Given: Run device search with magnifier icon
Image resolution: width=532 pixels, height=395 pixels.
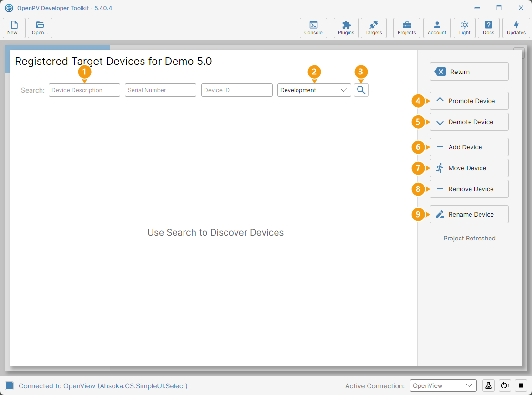Looking at the screenshot, I should [361, 90].
